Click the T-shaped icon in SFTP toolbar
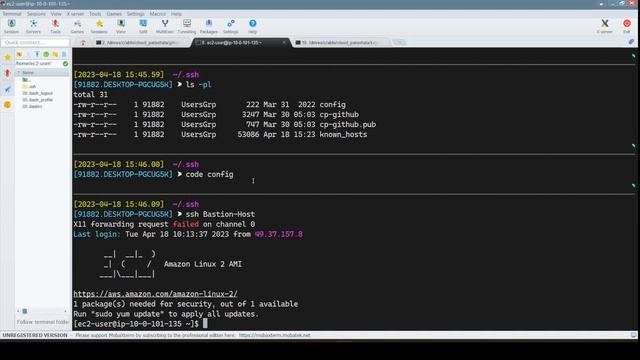 pos(37,54)
